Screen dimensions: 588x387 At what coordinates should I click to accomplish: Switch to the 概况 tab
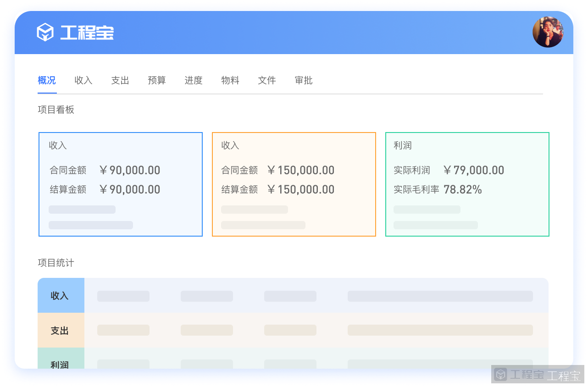coord(47,81)
